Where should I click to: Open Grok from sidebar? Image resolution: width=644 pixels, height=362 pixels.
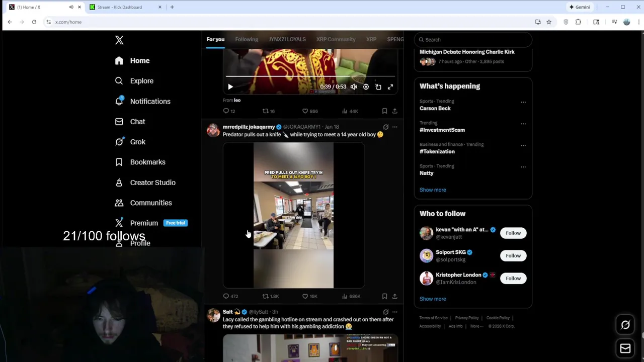[130, 142]
